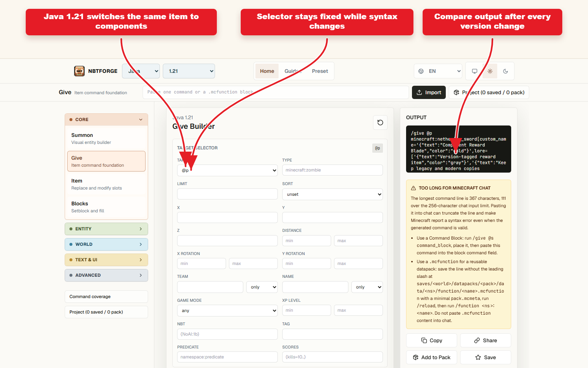This screenshot has height=368, width=588.
Task: Switch to dark theme moon icon
Action: (x=505, y=71)
